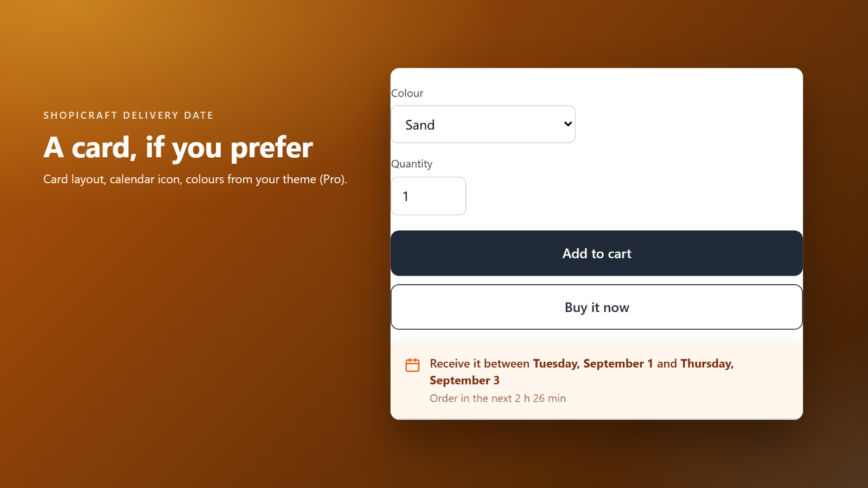868x488 pixels.
Task: Click the chevron arrow in Colour select
Action: pos(567,124)
